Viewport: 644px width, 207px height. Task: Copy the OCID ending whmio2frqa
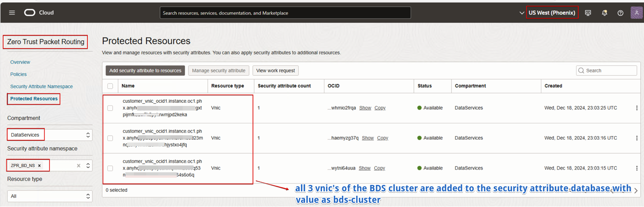380,108
